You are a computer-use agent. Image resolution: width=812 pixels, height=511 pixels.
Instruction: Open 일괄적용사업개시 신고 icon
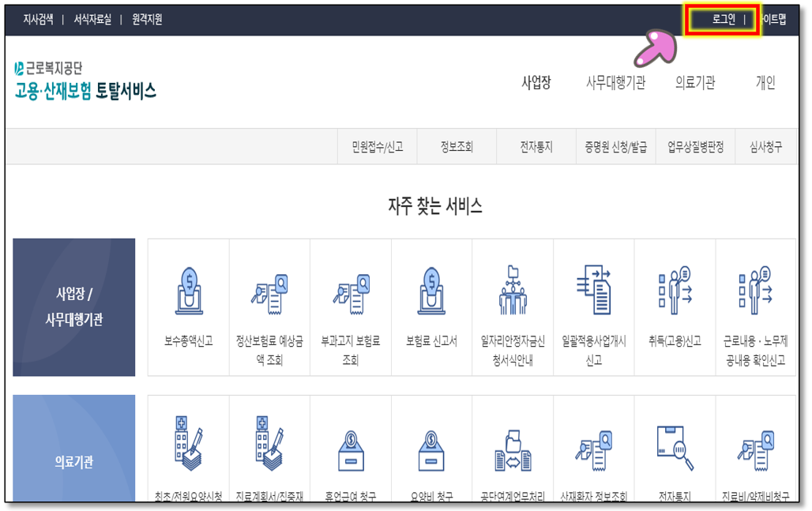[593, 291]
